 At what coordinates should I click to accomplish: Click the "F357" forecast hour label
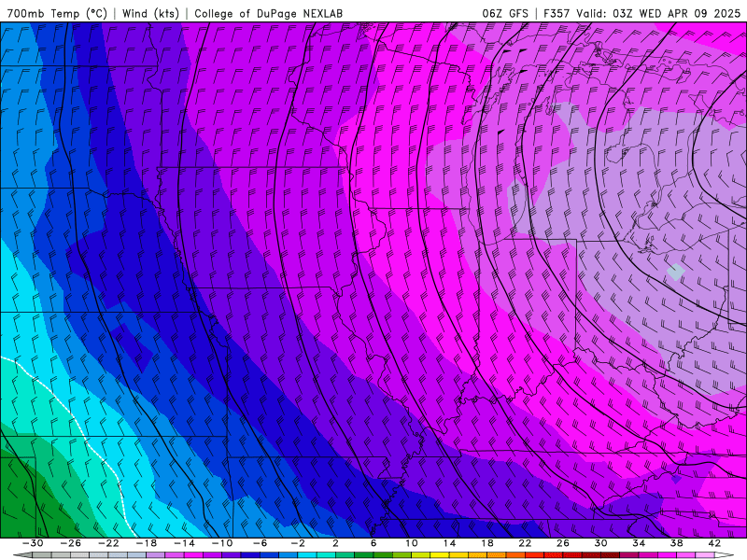point(557,13)
